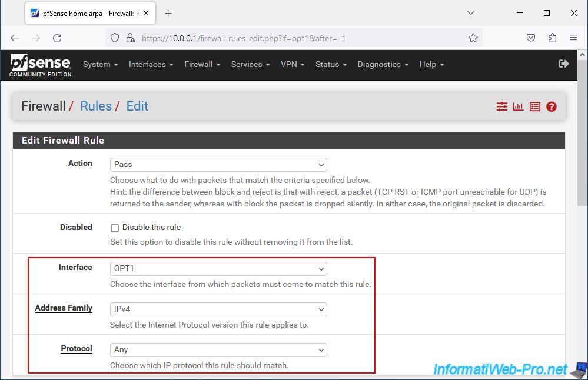
Task: Click the Address Family field label
Action: (x=64, y=308)
